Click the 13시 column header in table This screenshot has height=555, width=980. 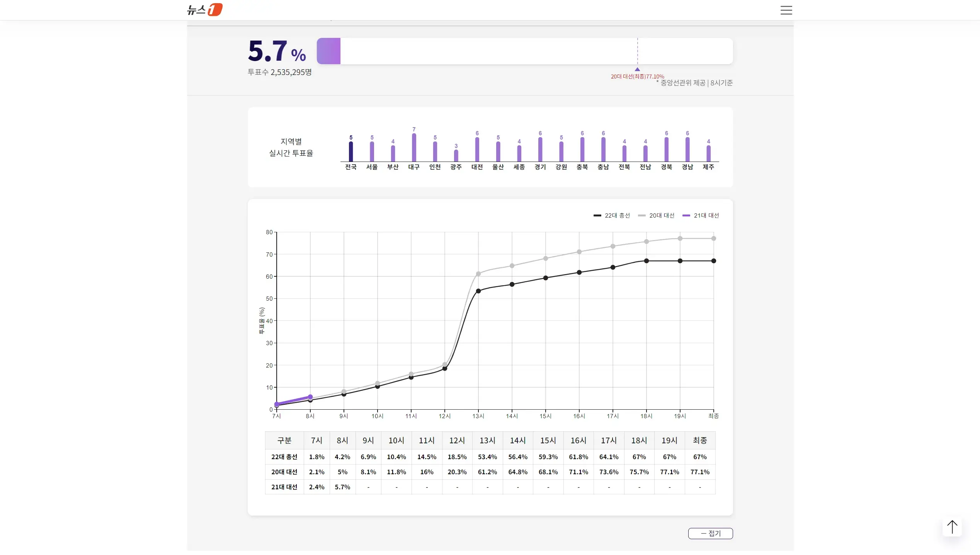click(487, 441)
